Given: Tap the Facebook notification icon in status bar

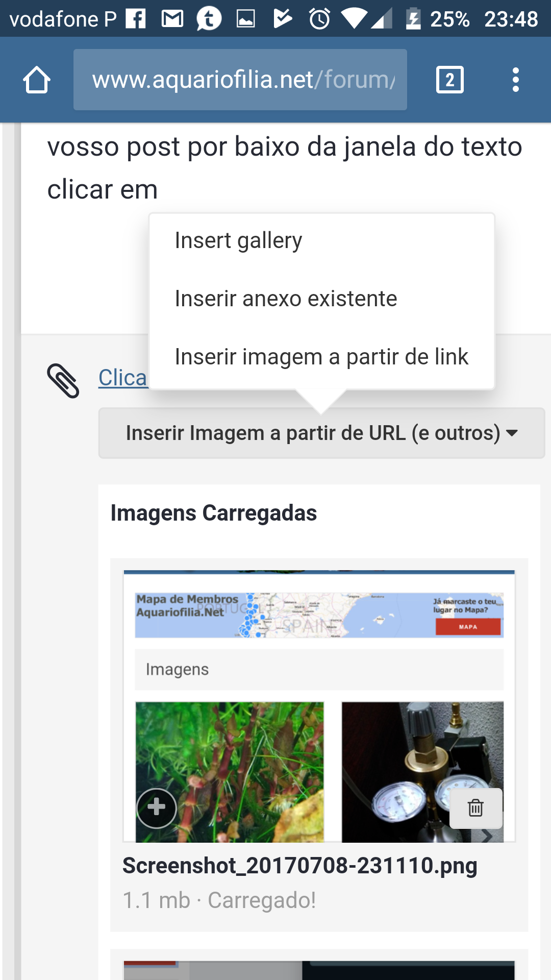Looking at the screenshot, I should click(136, 19).
